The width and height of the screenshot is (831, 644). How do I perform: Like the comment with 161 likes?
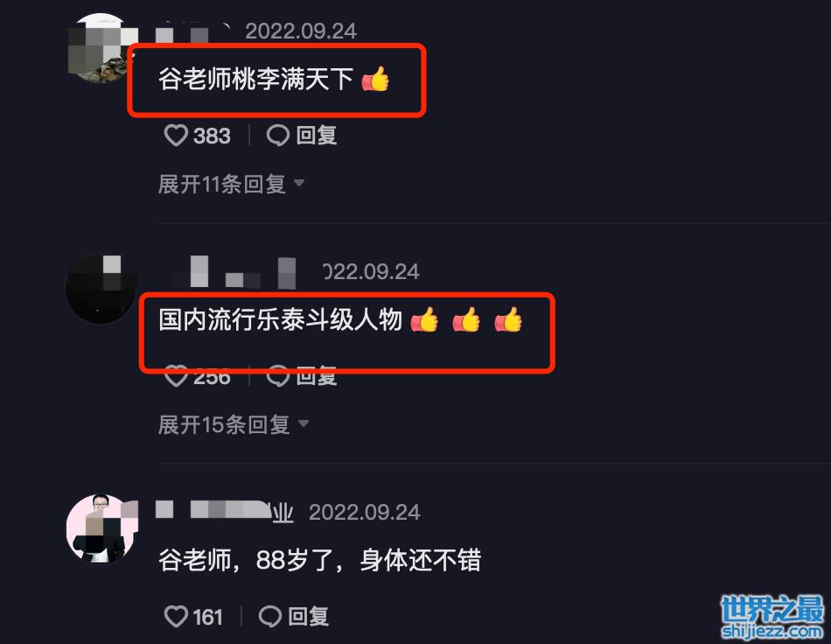pos(176,617)
